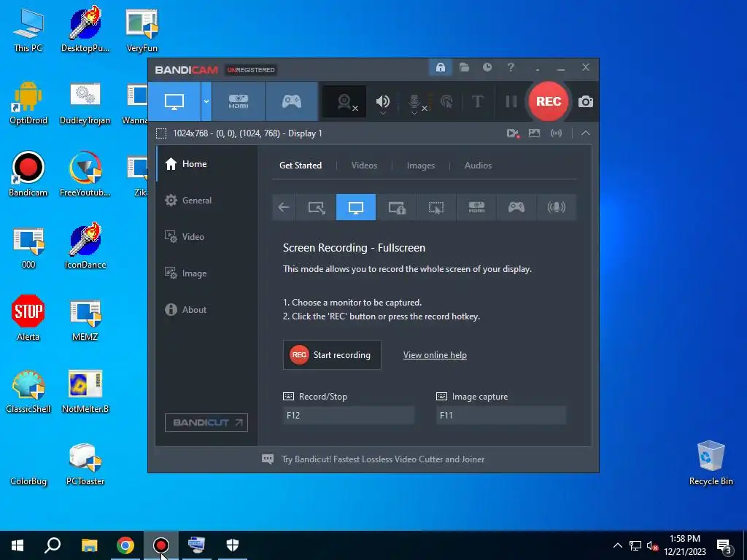
Task: Click Image capture hotkey field F11
Action: click(501, 415)
